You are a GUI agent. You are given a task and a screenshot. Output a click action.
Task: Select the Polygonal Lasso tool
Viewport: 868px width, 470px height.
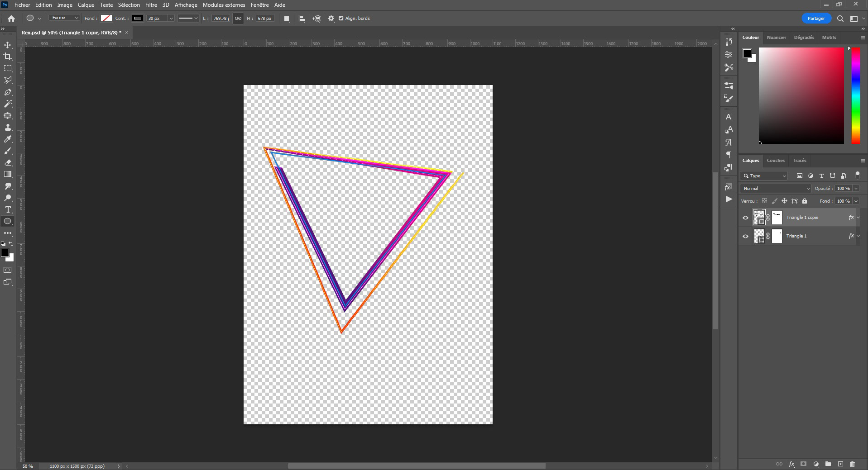tap(8, 80)
